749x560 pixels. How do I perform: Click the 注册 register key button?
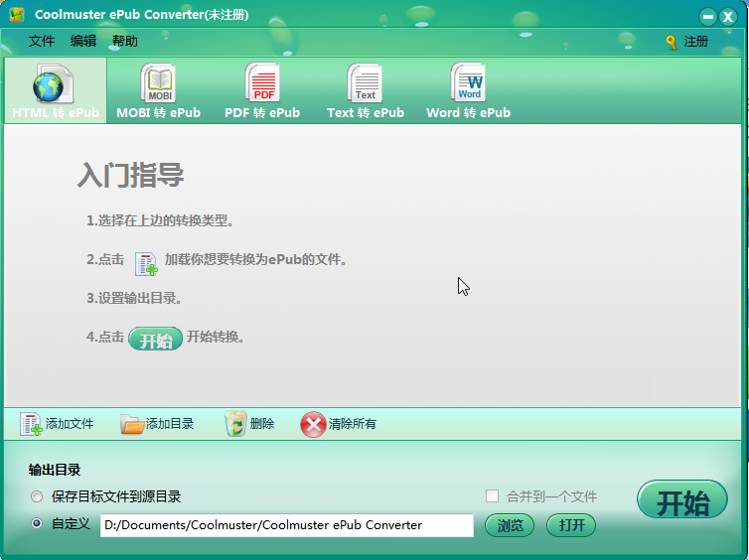tap(686, 42)
